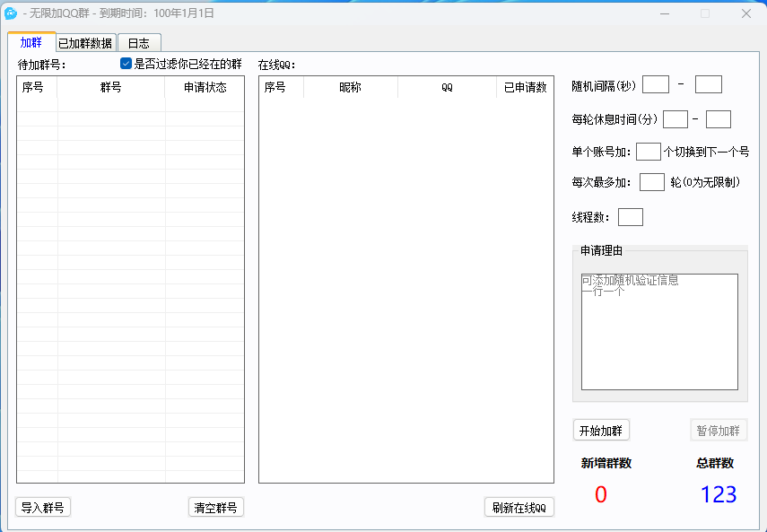Click the 昵称 column header in online QQ list
This screenshot has width=767, height=532.
click(350, 87)
